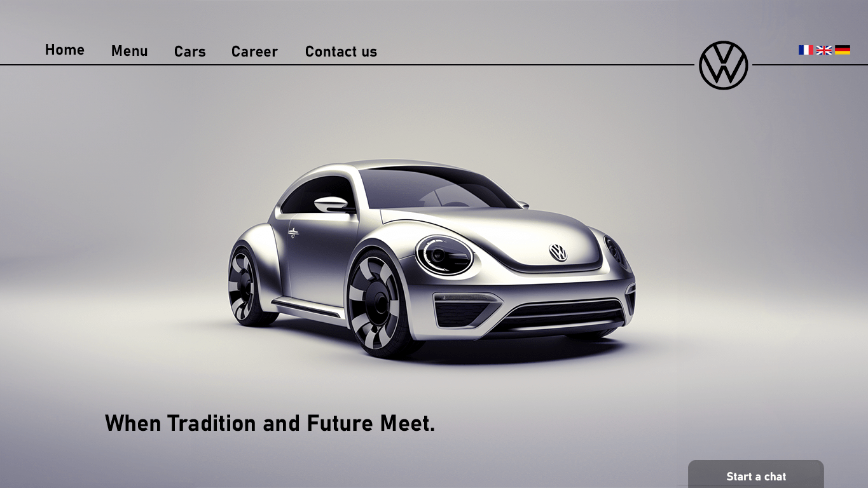Click the 'When Tradition and Future Meet.' headline
This screenshot has height=488, width=868.
(270, 423)
